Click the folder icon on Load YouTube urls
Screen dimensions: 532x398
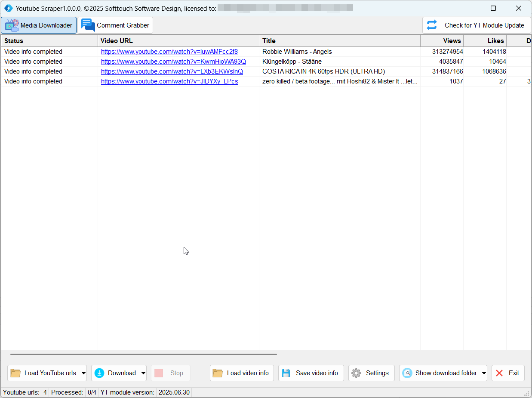click(15, 373)
